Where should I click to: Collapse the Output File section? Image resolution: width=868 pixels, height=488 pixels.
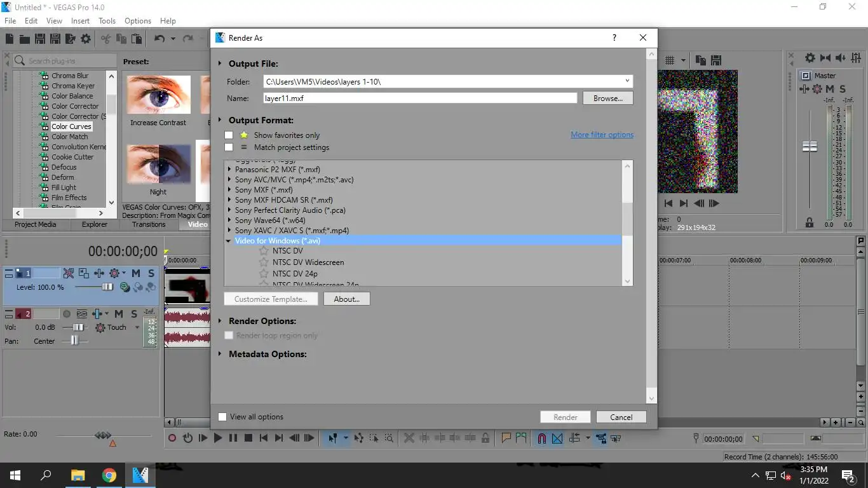pyautogui.click(x=220, y=64)
